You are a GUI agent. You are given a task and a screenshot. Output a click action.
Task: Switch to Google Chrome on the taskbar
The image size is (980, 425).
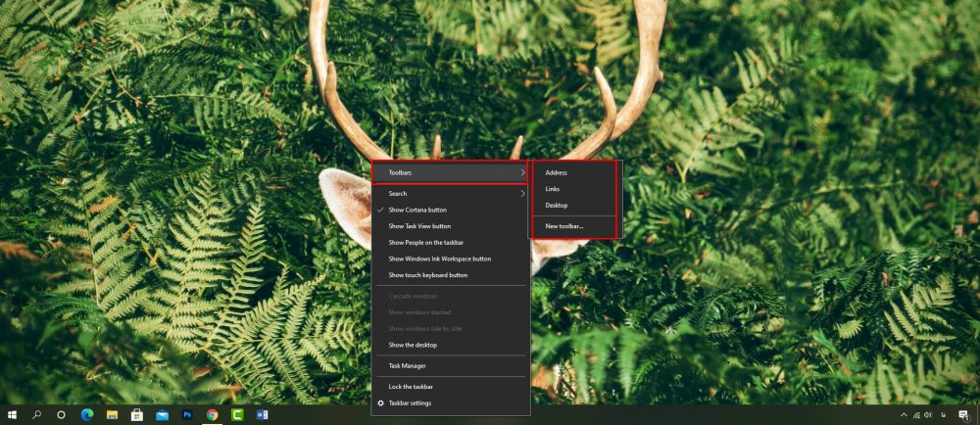(212, 415)
